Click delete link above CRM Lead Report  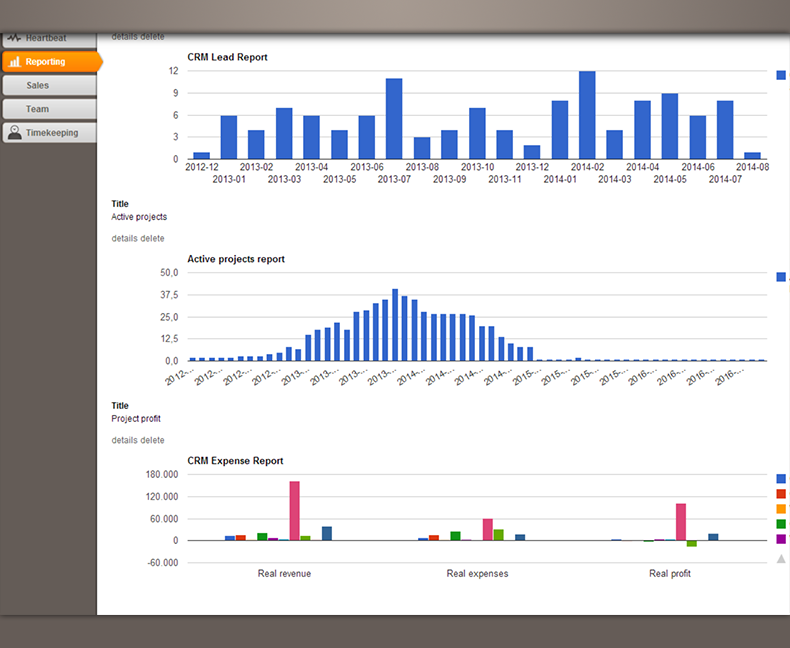point(152,37)
